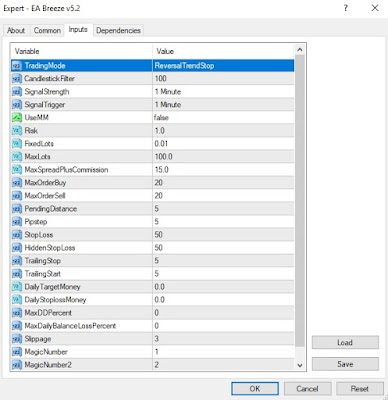This screenshot has width=388, height=400.
Task: Click the icon next to DailyTargetMoney
Action: 17,287
